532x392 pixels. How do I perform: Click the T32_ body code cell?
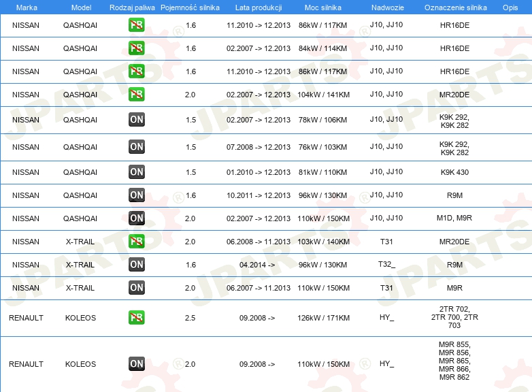click(386, 264)
